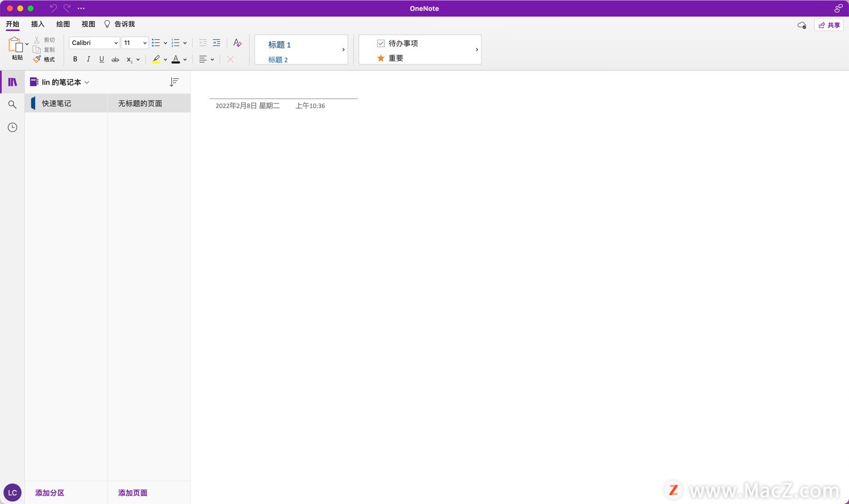Open the title bar more options ellipsis
The height and width of the screenshot is (504, 849).
tap(81, 8)
